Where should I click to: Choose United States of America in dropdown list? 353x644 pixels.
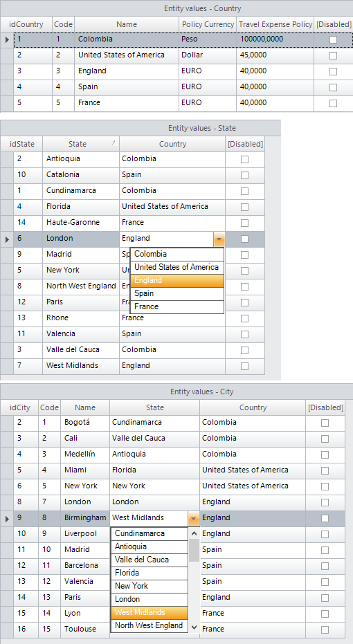[x=177, y=268]
